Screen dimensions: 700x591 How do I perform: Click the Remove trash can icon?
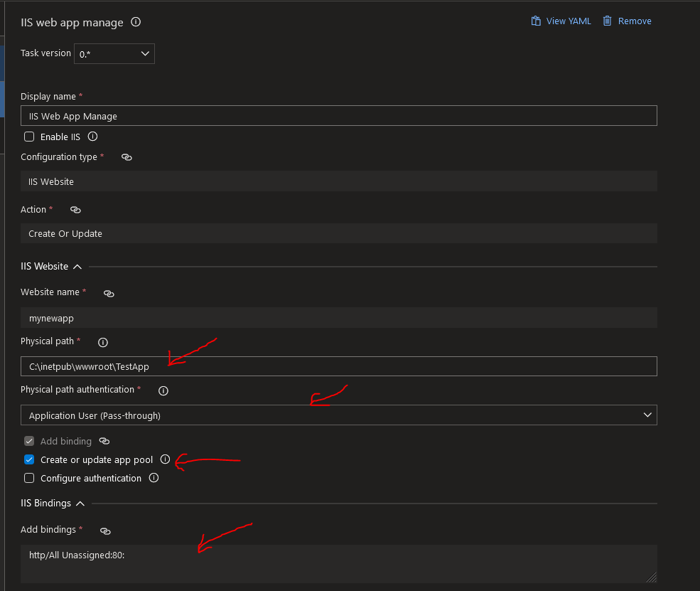point(607,21)
